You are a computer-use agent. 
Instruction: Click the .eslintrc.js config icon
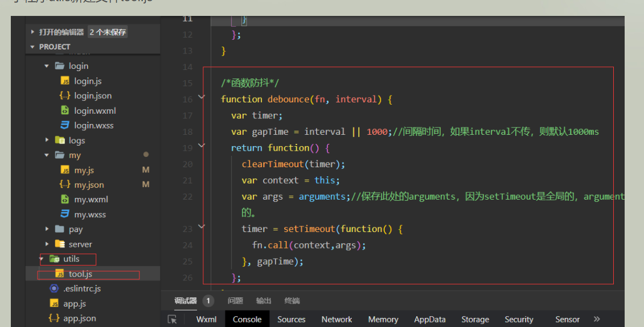pos(54,288)
